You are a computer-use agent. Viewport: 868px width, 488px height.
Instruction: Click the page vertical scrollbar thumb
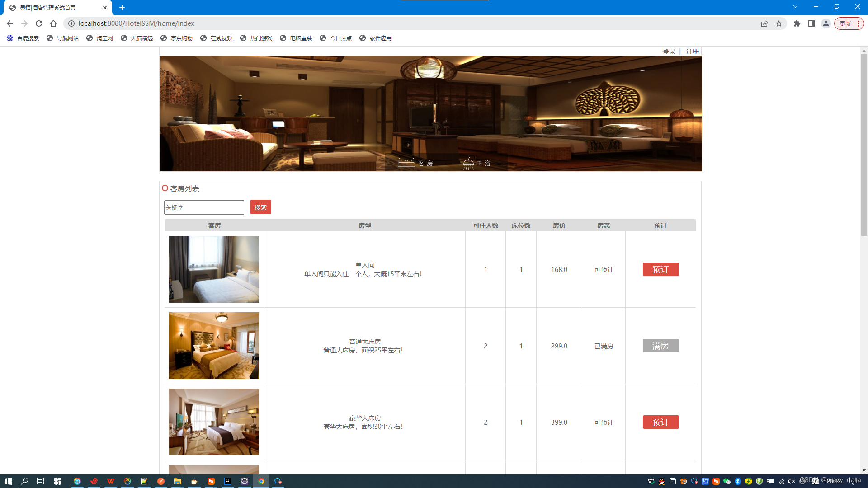click(x=864, y=145)
